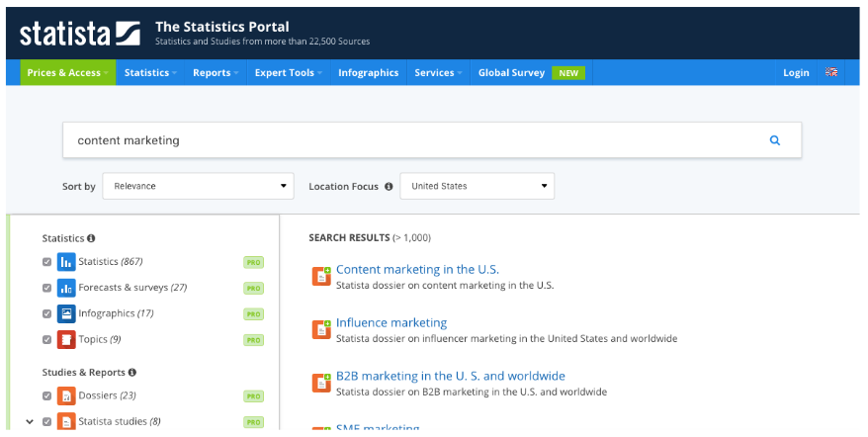Screen dimensions: 868x437
Task: Click The Statistics Portal heading
Action: tap(222, 27)
